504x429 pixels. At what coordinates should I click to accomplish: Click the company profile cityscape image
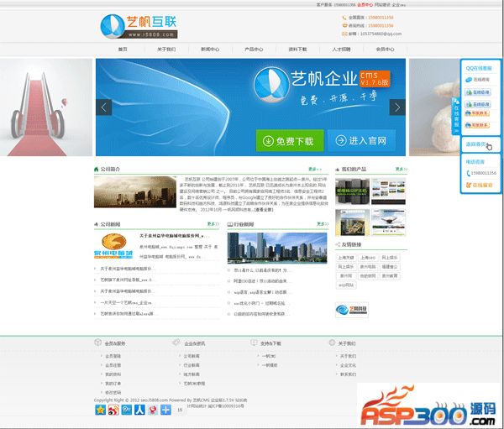click(135, 192)
